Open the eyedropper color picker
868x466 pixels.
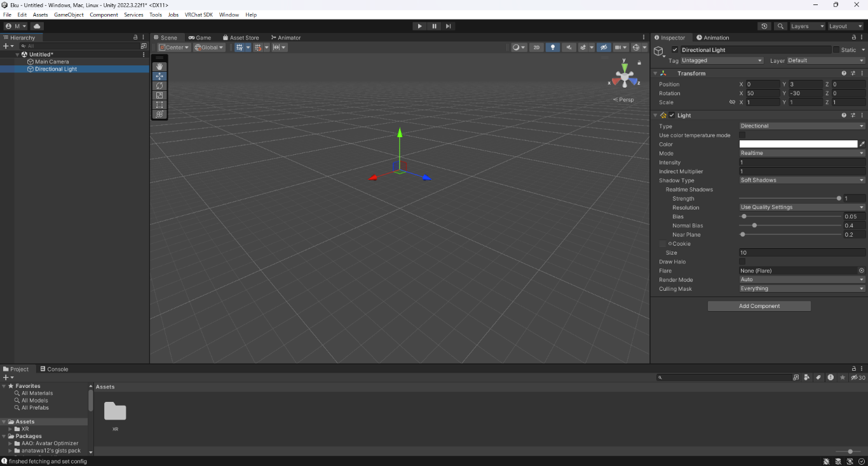(862, 144)
